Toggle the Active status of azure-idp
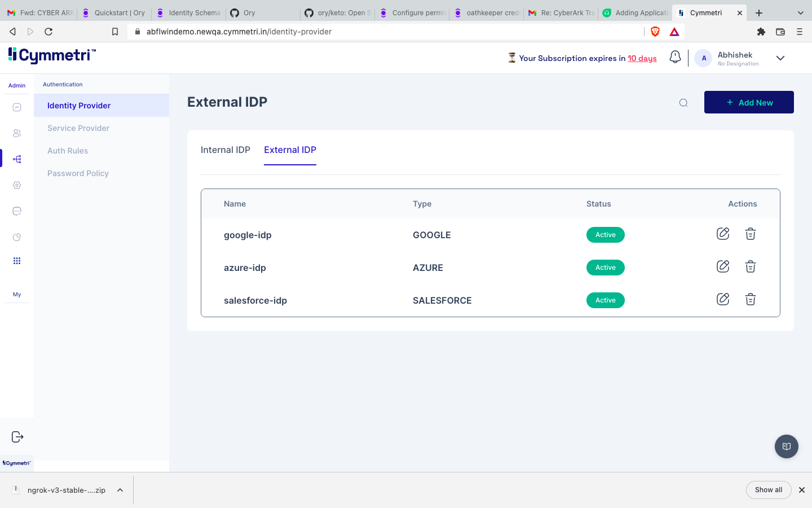 [605, 267]
